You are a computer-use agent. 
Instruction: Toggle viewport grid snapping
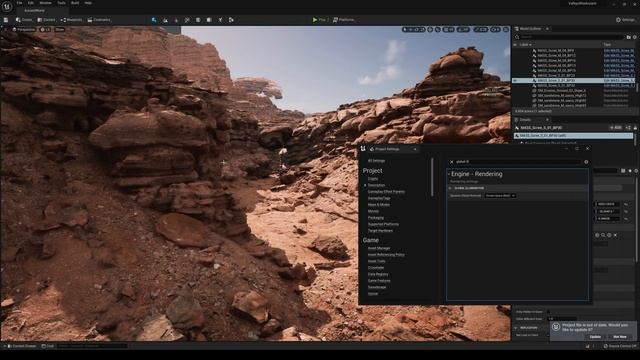pos(449,30)
